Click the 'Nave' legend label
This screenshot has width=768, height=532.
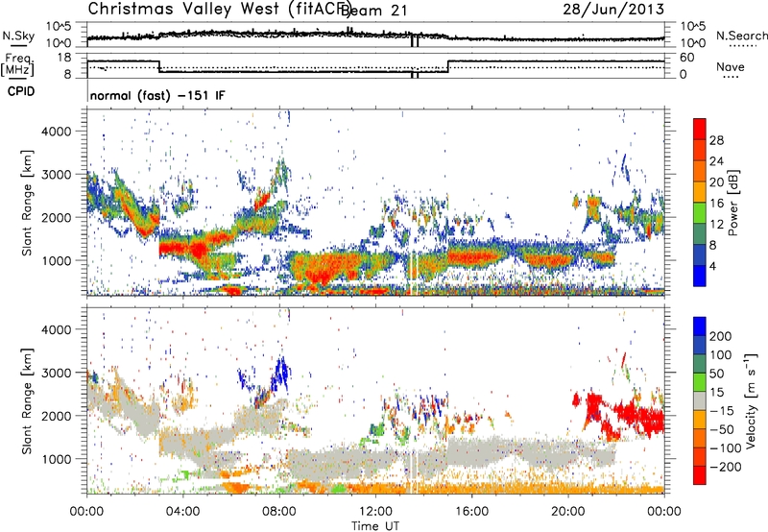click(x=730, y=66)
